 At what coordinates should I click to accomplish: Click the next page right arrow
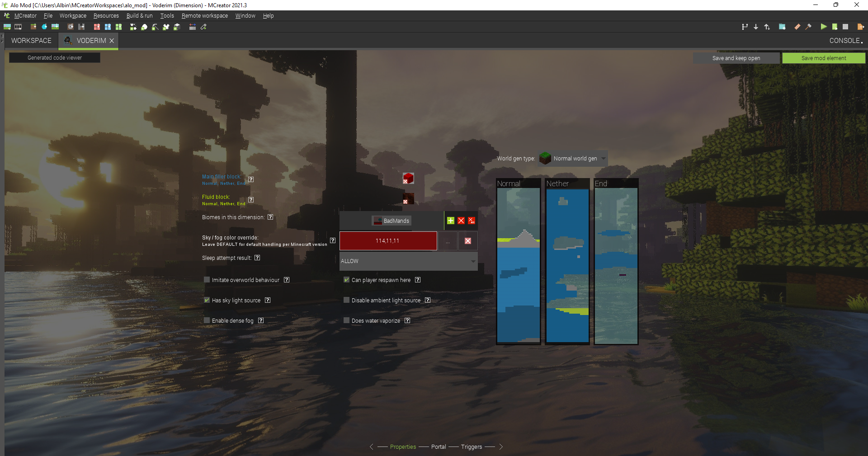[501, 447]
